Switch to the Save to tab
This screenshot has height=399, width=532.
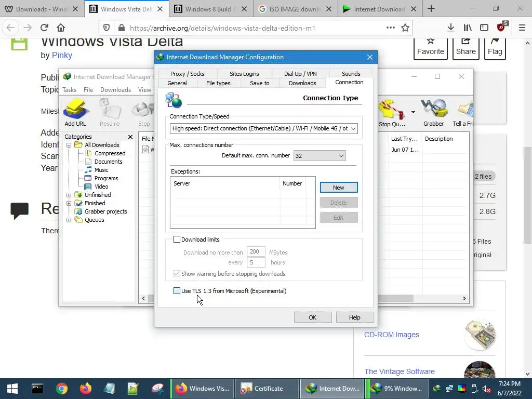260,83
